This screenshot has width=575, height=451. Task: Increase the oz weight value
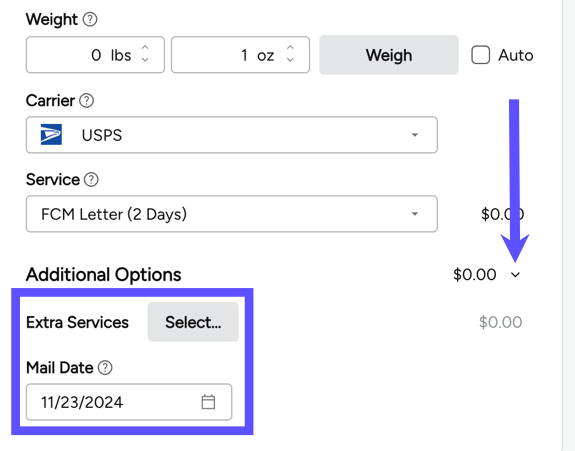[290, 48]
